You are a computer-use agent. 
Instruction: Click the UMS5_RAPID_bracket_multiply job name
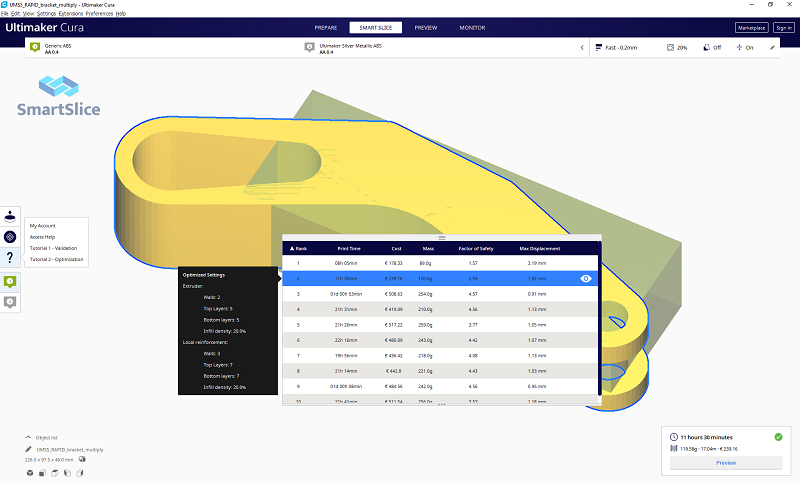[70, 449]
